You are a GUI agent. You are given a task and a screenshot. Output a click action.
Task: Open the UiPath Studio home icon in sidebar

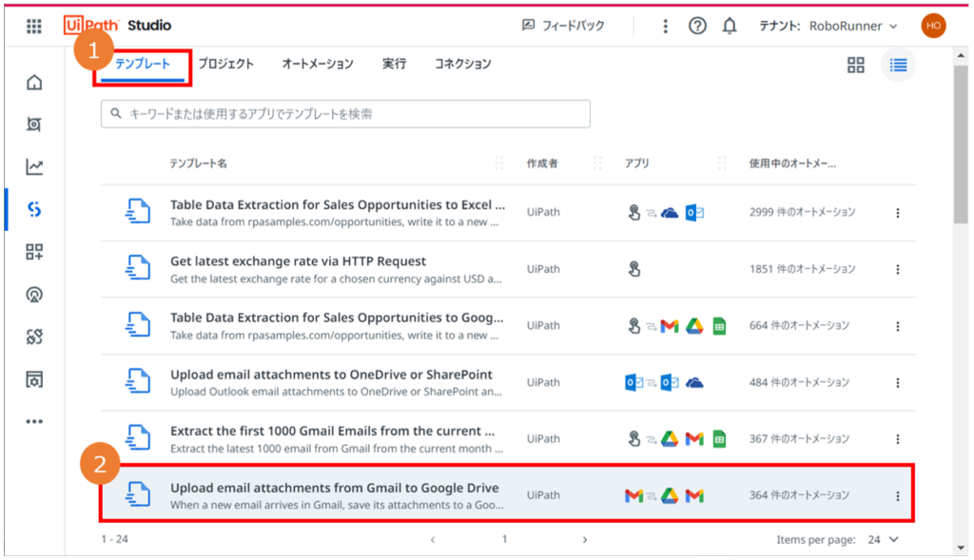tap(34, 83)
